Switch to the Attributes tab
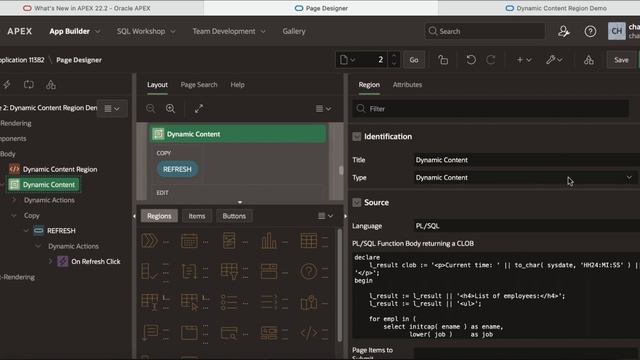Viewport: 640px width, 360px height. click(407, 84)
